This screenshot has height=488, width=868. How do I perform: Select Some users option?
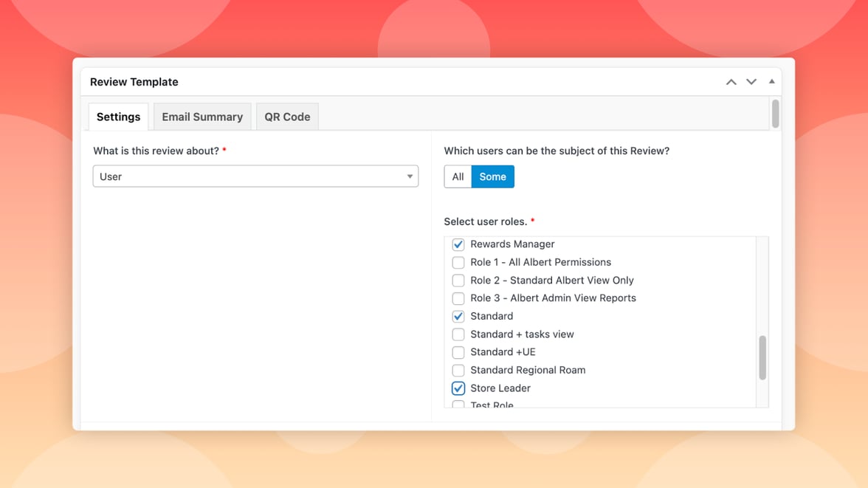492,176
